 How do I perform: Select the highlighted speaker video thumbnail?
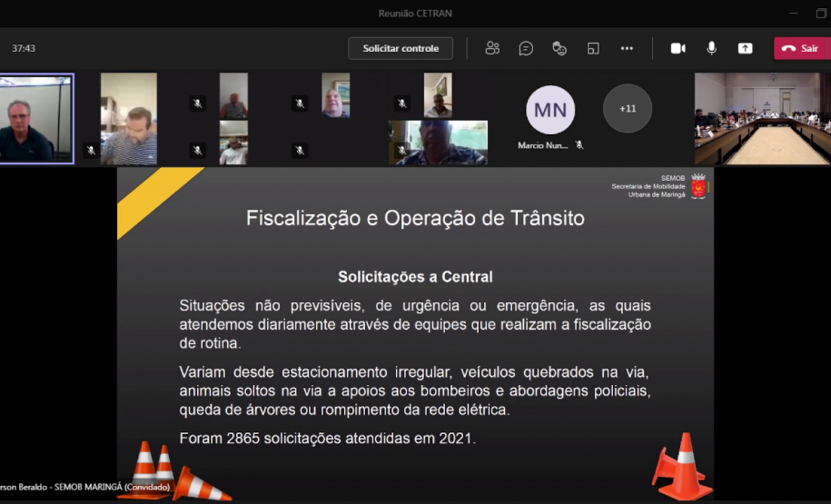pos(36,118)
